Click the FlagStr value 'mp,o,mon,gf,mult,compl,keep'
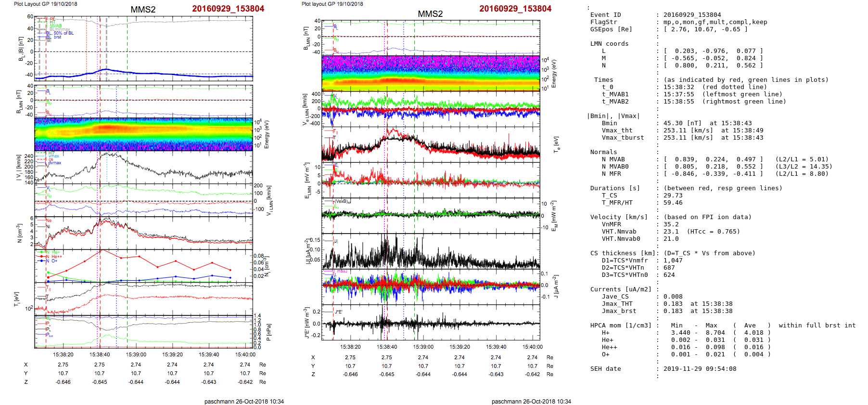Image resolution: width=868 pixels, height=405 pixels. (715, 22)
